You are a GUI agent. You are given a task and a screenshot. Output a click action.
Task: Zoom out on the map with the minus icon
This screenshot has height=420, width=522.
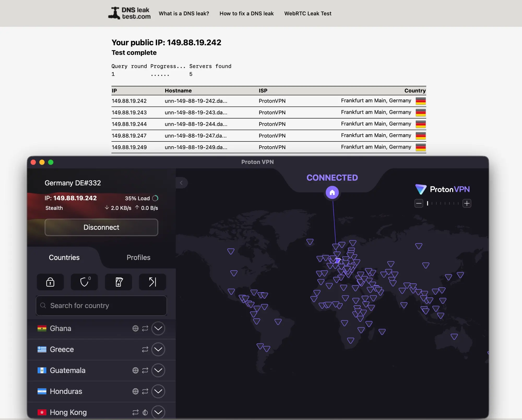419,203
